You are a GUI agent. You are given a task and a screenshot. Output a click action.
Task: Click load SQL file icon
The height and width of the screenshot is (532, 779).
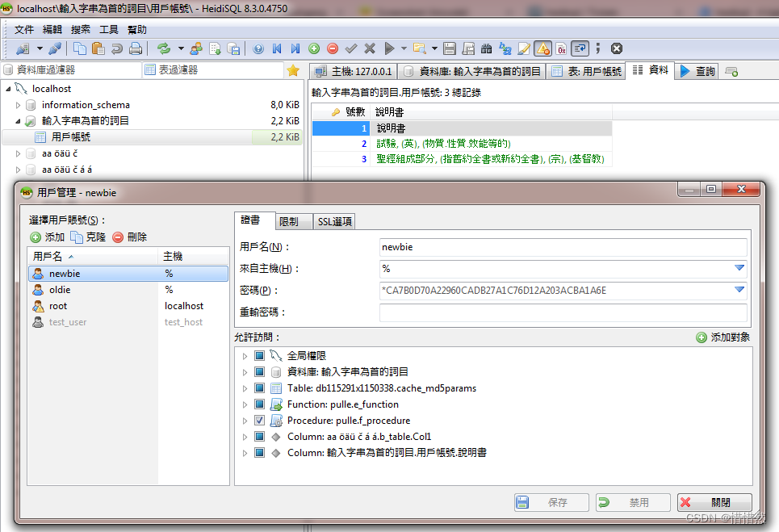pos(233,48)
